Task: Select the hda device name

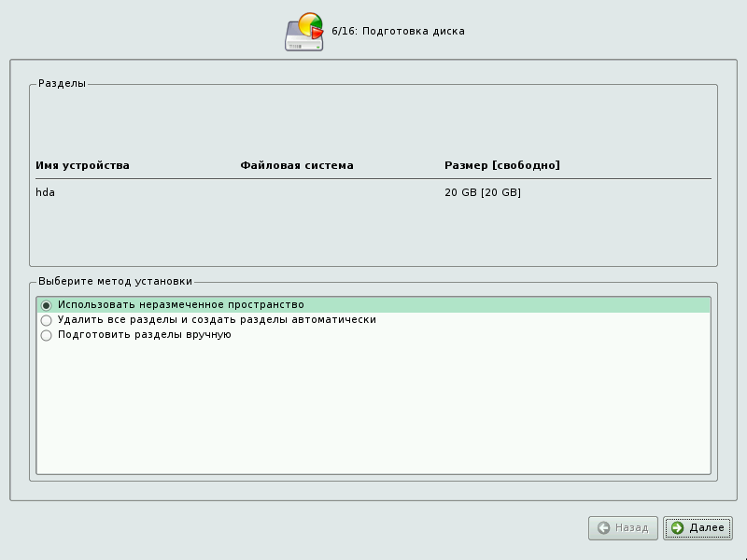Action: [45, 193]
